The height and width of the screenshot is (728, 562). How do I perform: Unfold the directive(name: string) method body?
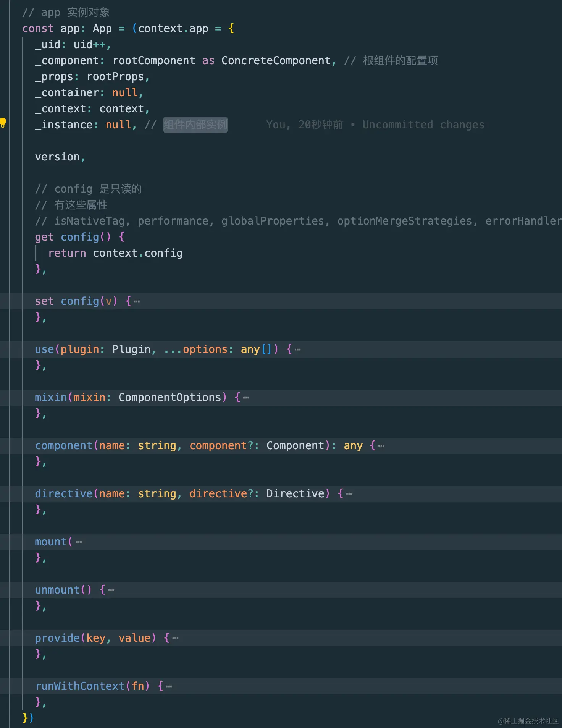point(349,494)
